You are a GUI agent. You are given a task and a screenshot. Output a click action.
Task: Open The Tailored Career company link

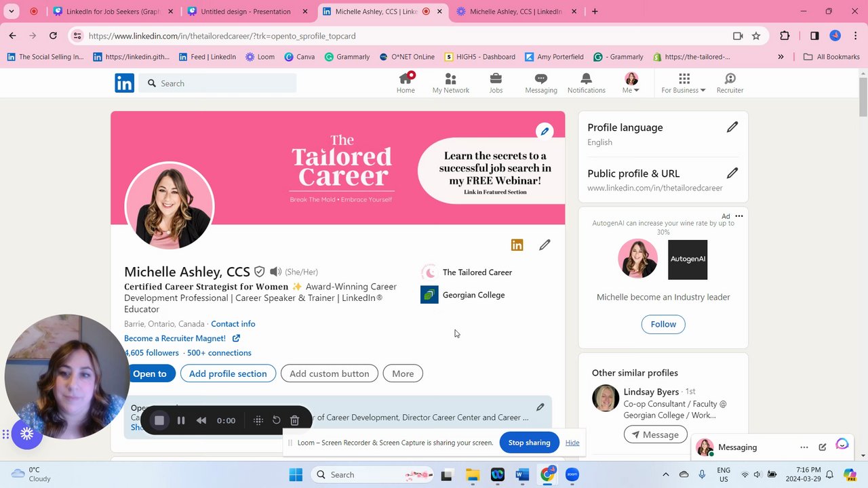(467, 272)
